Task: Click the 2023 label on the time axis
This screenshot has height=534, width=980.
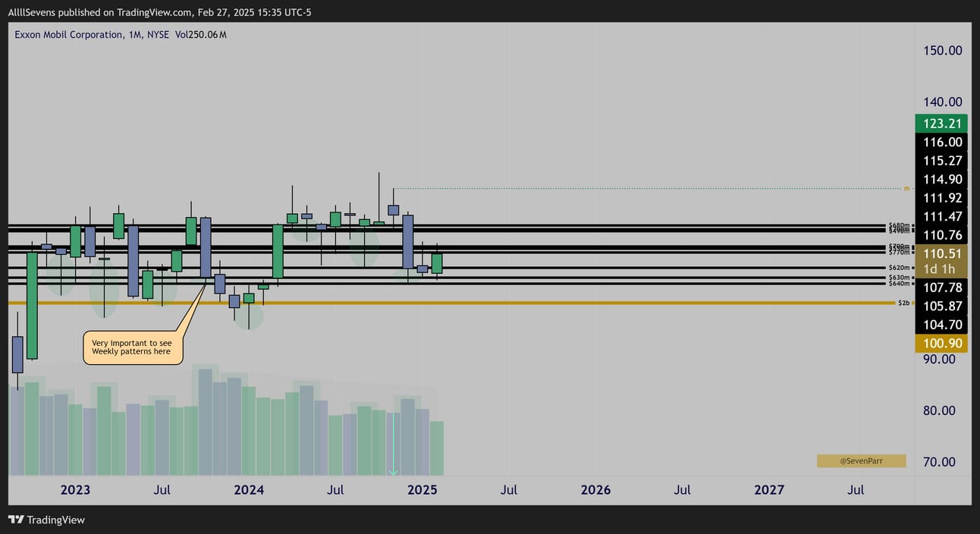Action: coord(75,490)
